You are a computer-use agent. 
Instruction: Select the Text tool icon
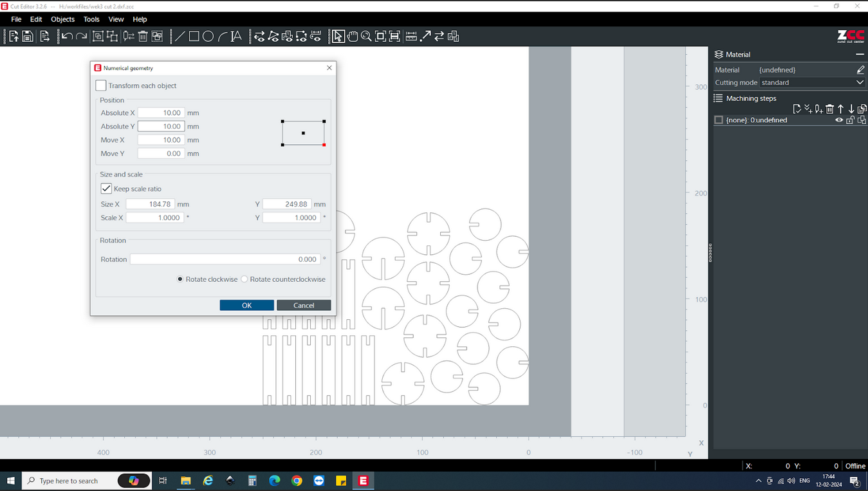coord(236,37)
